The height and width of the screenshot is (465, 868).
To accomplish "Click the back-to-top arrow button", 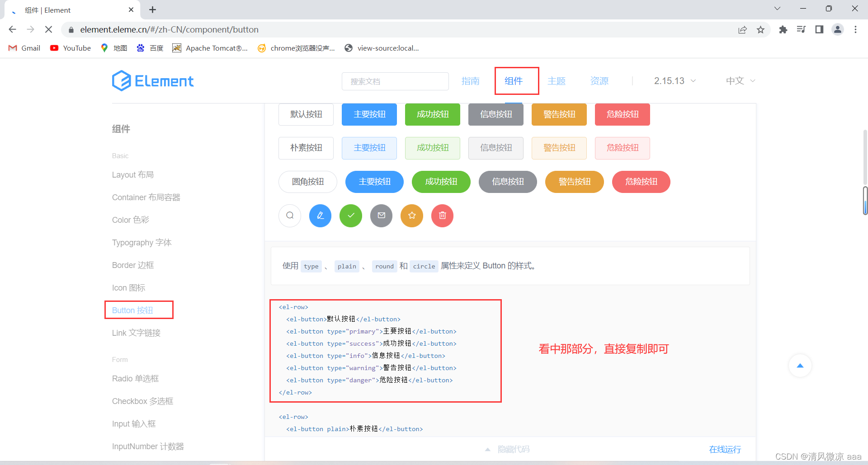I will coord(800,366).
